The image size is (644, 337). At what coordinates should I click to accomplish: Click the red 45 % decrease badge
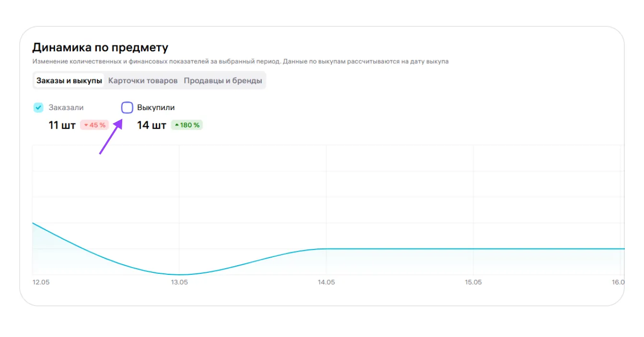click(x=94, y=125)
